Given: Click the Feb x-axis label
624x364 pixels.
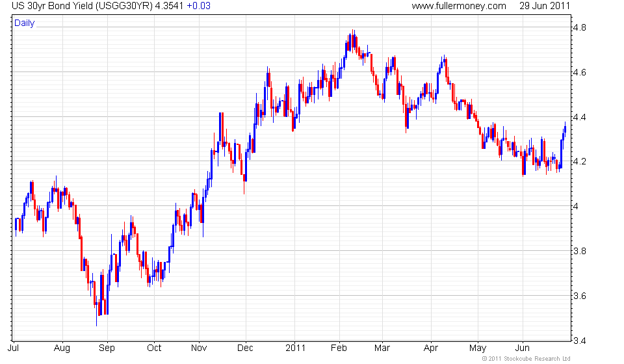Looking at the screenshot, I should (x=339, y=348).
